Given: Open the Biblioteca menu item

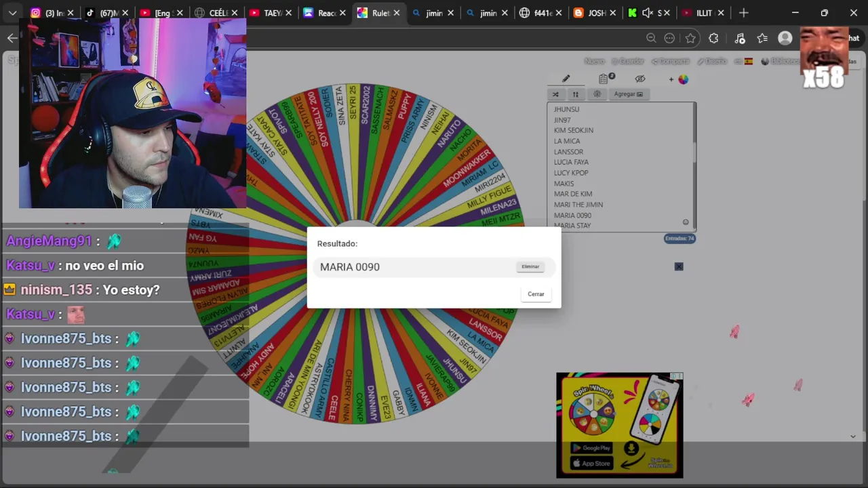Looking at the screenshot, I should point(781,61).
